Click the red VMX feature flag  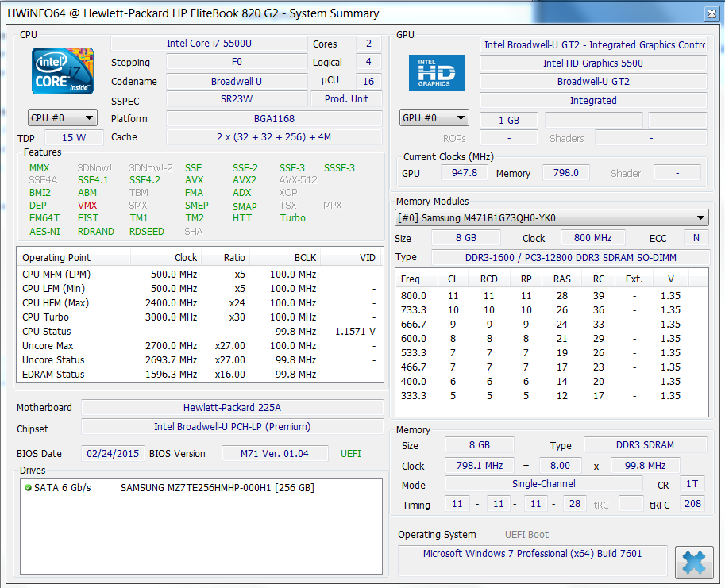click(x=87, y=205)
